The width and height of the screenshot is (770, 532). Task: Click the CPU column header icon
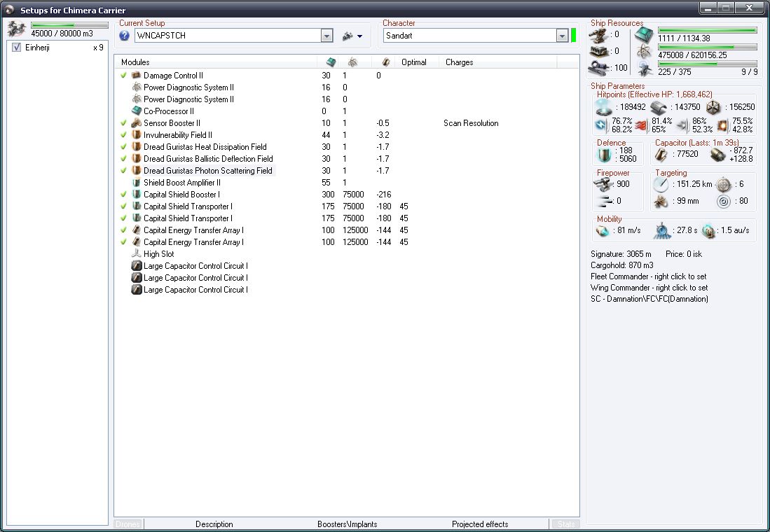click(x=331, y=62)
